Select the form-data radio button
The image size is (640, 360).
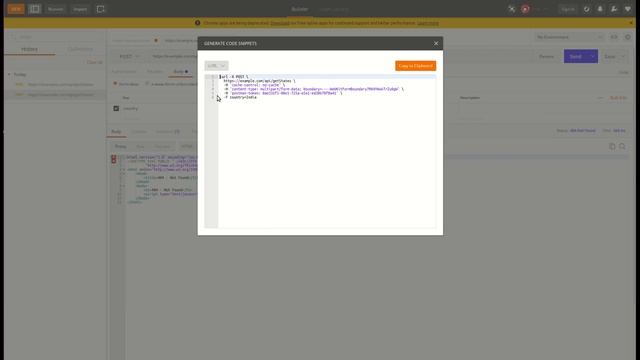(115, 84)
